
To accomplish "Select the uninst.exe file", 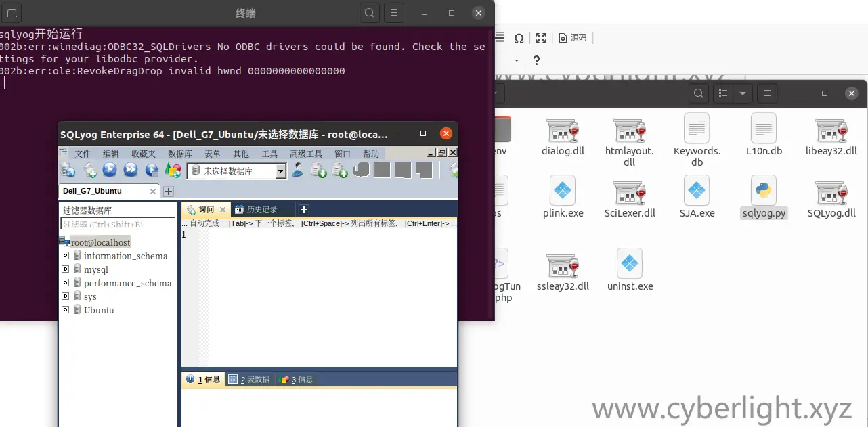I will 630,271.
